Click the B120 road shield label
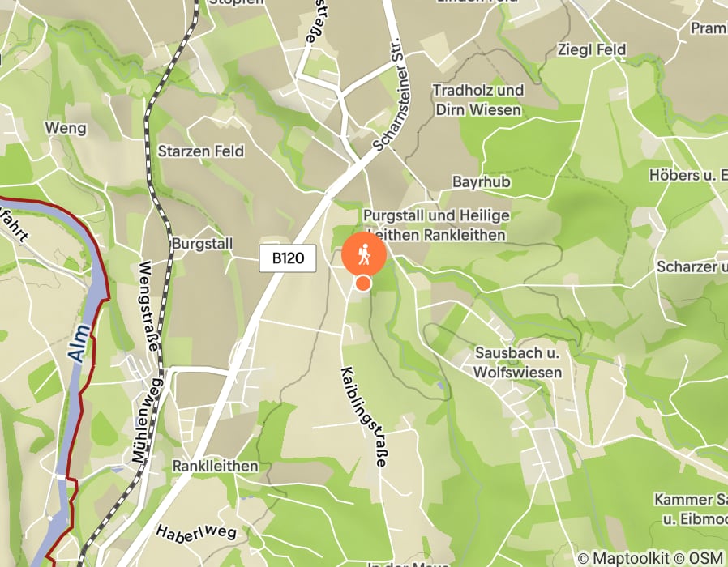 (x=288, y=258)
